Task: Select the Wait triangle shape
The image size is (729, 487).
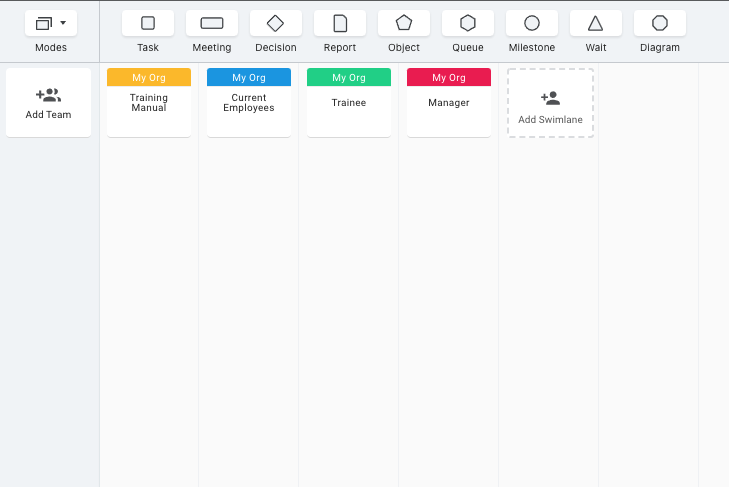Action: tap(596, 23)
